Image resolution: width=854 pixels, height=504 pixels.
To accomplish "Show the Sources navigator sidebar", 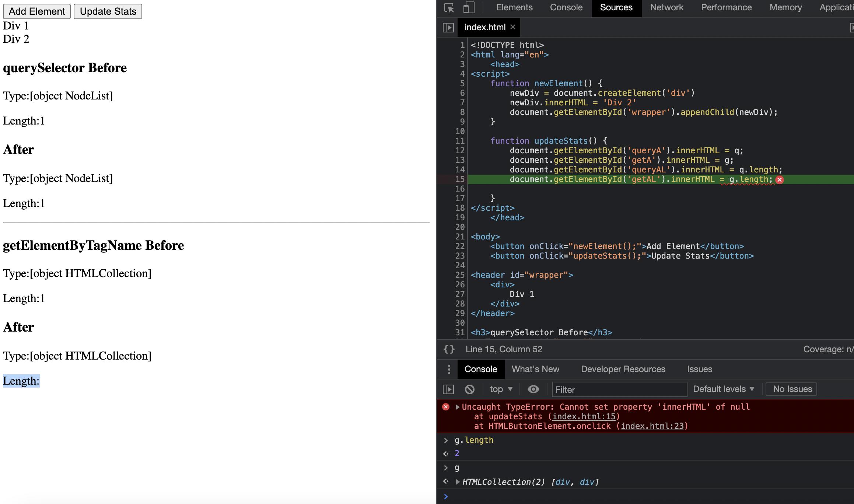I will [448, 28].
